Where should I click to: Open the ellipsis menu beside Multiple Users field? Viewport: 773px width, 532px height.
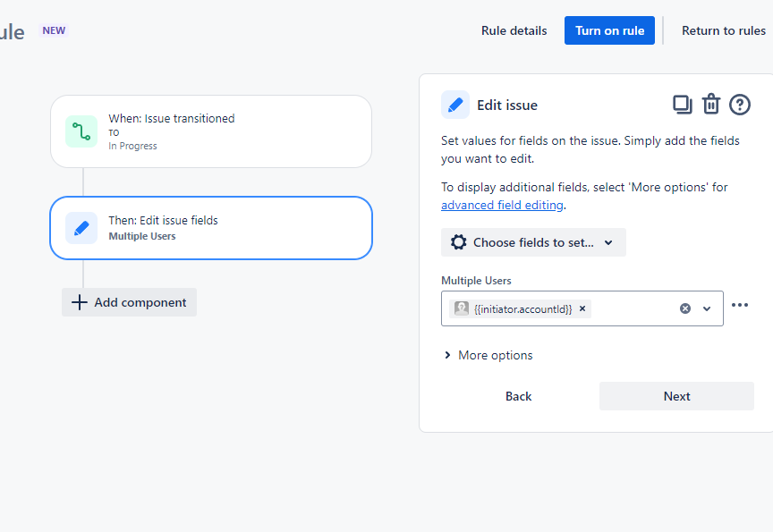(741, 305)
